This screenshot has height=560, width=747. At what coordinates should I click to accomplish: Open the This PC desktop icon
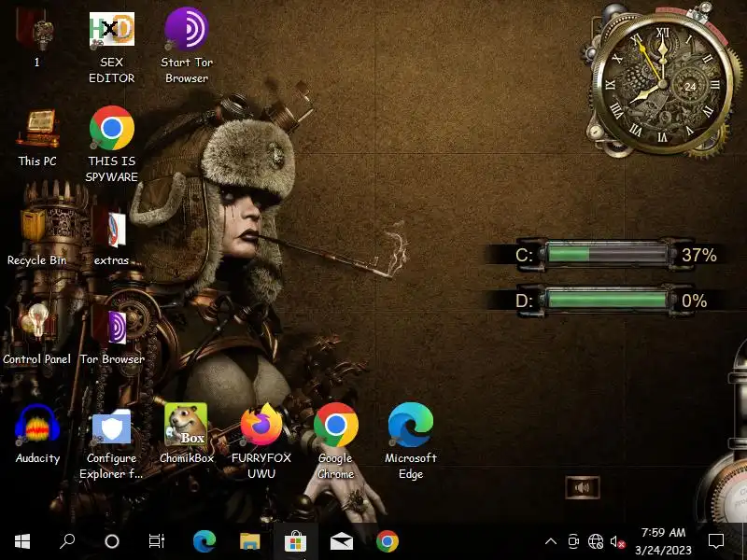[x=37, y=137]
